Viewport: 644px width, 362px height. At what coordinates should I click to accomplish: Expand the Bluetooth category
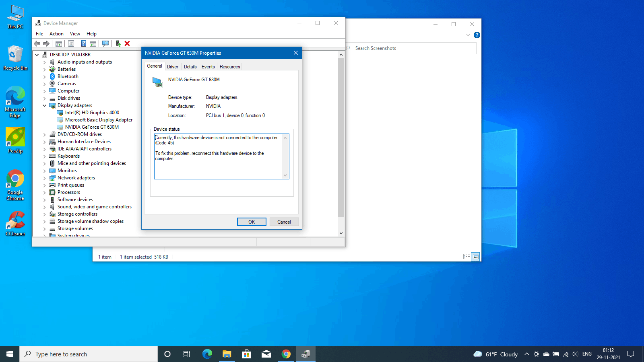[45, 77]
